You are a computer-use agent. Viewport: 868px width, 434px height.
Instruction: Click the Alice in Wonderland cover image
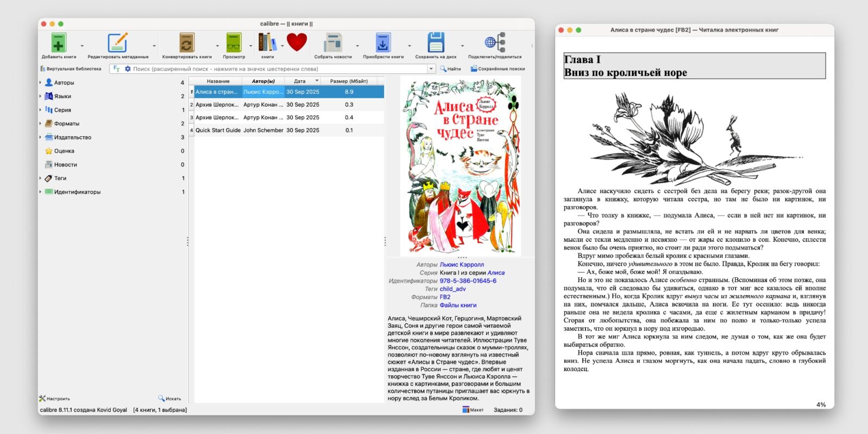point(460,165)
